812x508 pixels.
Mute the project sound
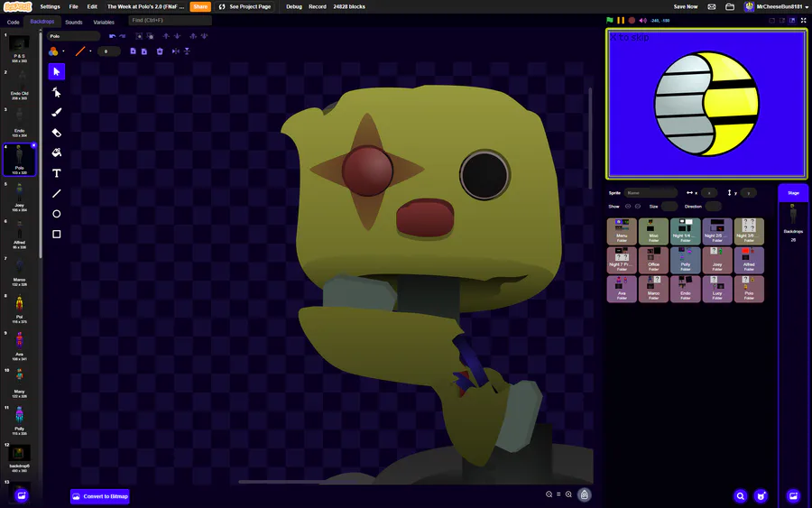tap(642, 20)
